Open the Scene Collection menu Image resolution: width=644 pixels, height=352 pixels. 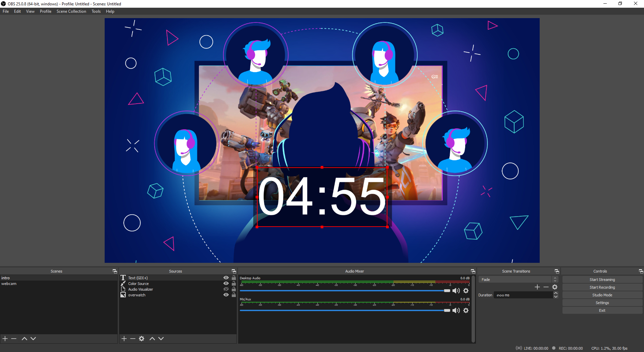(71, 11)
